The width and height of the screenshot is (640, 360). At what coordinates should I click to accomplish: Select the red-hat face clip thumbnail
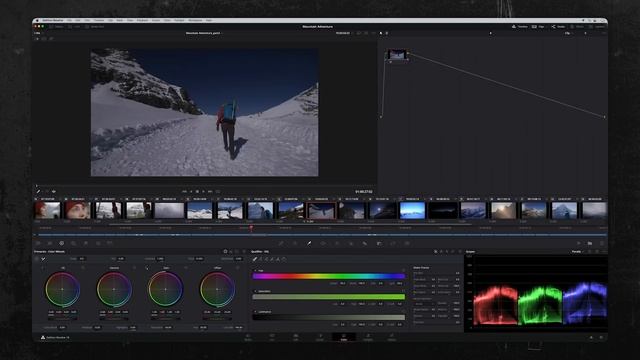tap(78, 211)
